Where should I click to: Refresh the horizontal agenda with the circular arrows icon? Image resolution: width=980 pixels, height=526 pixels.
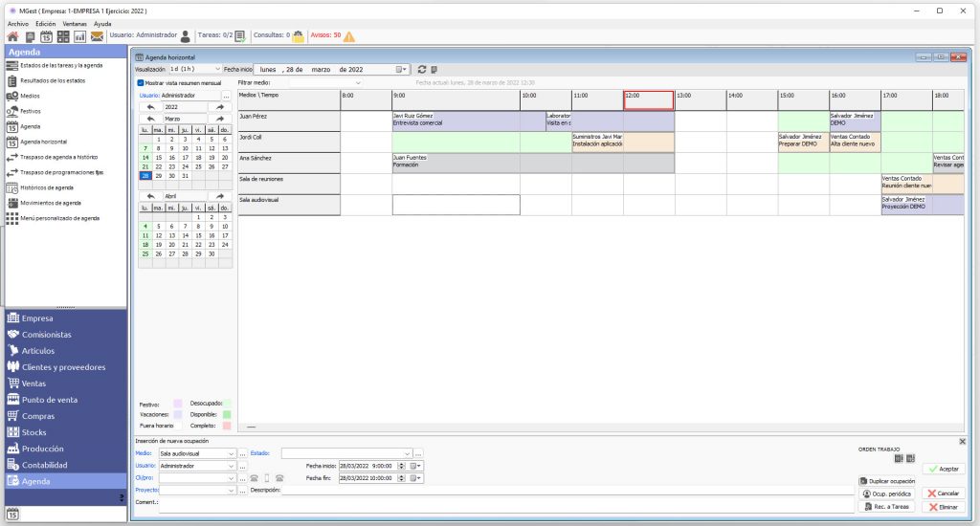422,70
